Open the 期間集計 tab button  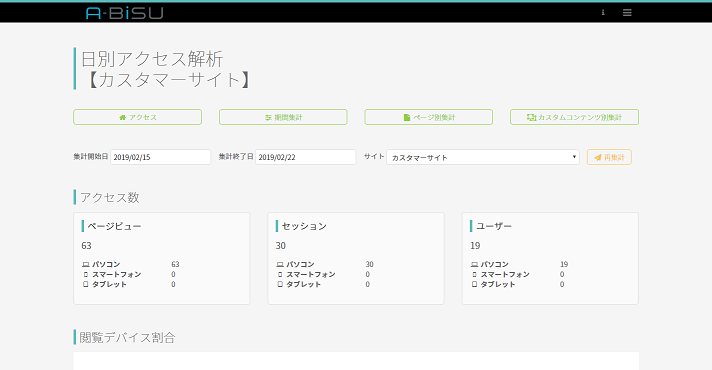pos(283,117)
